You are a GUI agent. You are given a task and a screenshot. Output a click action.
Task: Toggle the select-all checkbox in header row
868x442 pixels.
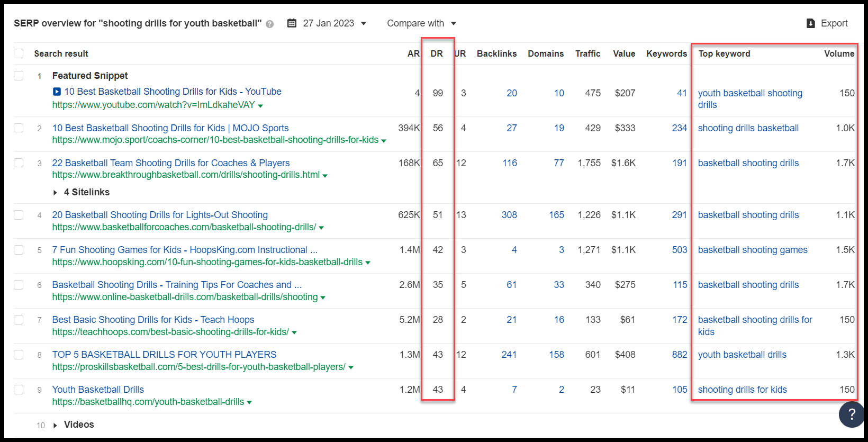19,53
